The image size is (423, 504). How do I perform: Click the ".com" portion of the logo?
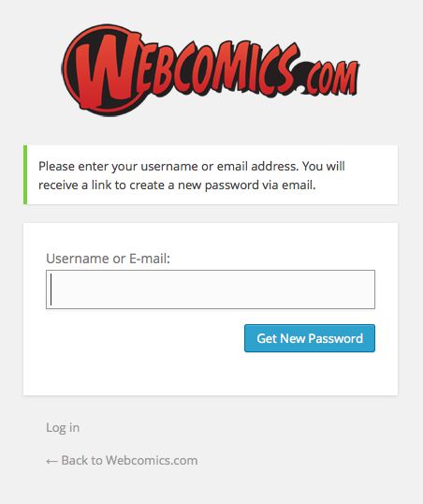tap(329, 79)
